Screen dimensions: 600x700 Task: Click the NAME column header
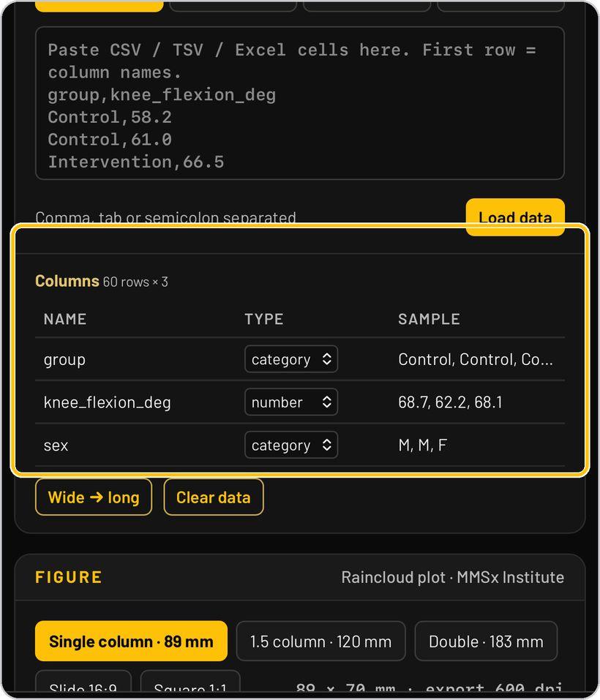65,319
